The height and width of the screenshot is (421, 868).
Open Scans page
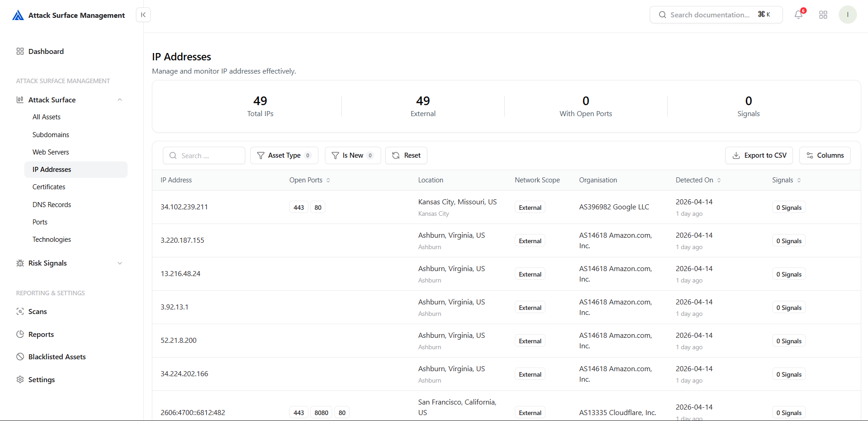(x=38, y=311)
